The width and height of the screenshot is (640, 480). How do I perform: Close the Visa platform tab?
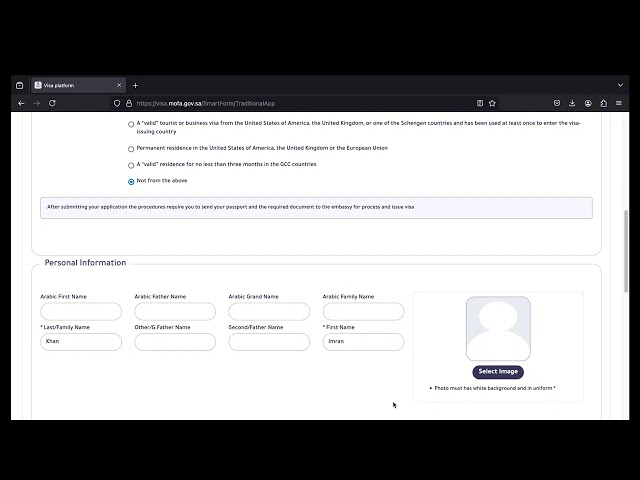(119, 85)
